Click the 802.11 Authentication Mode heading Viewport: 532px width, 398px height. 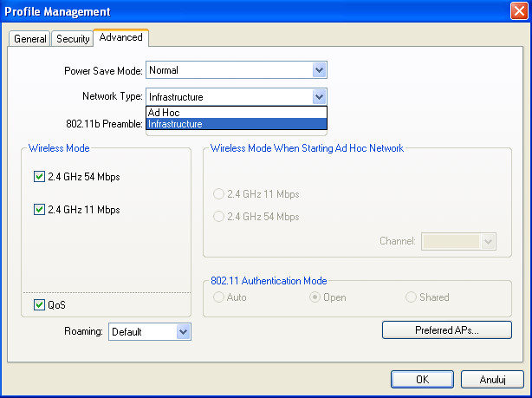pyautogui.click(x=269, y=281)
